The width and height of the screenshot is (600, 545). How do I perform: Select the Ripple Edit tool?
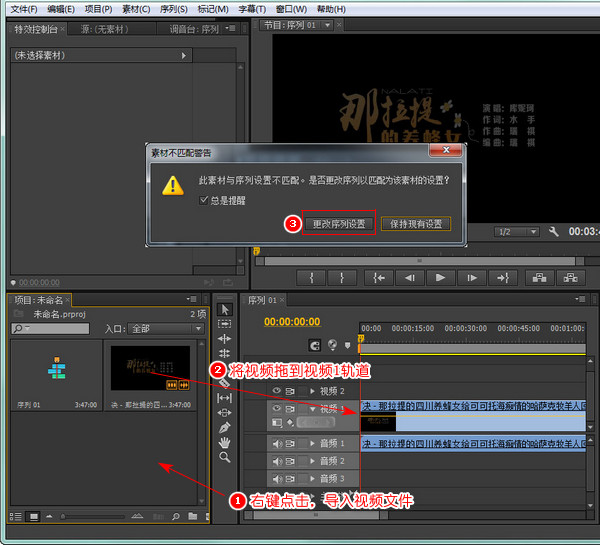[x=225, y=339]
